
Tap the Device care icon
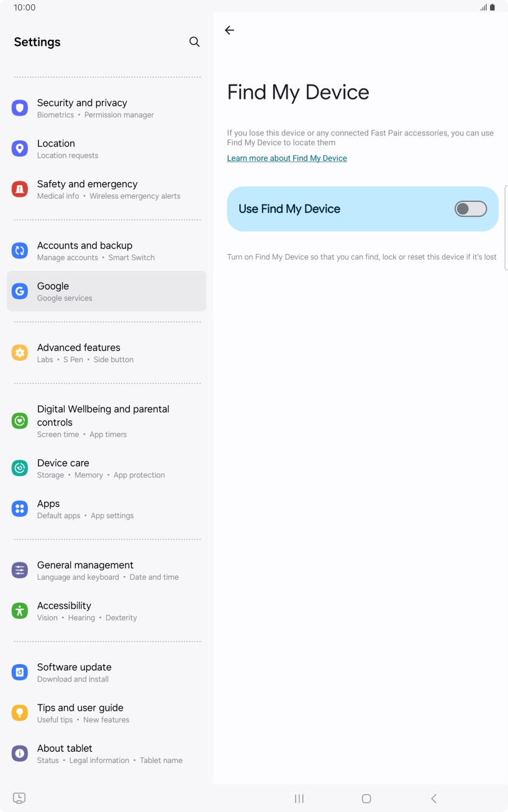pos(20,468)
